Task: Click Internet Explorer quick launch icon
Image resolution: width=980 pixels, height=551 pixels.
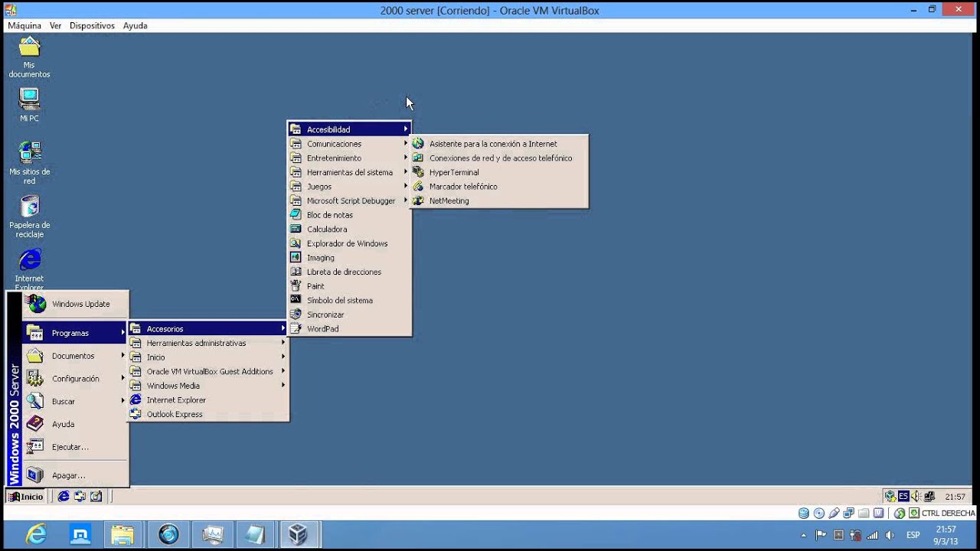Action: (x=64, y=497)
